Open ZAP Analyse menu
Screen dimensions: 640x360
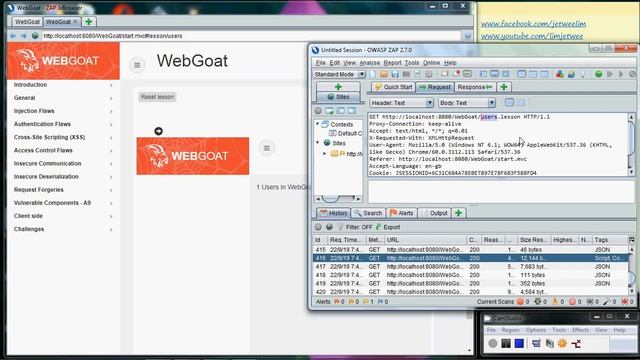pos(369,63)
